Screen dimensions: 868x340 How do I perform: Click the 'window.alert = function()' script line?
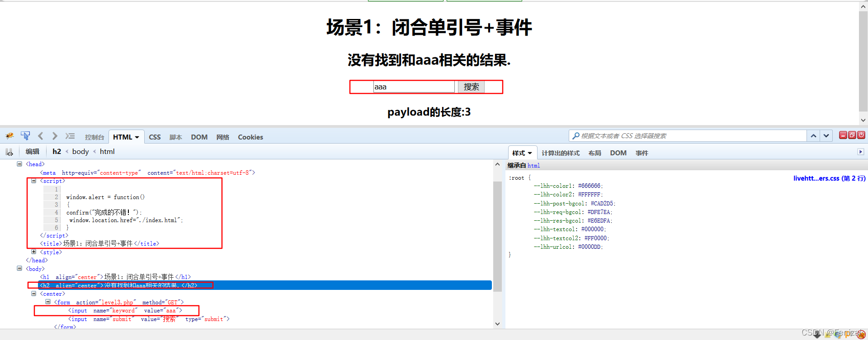tap(105, 197)
